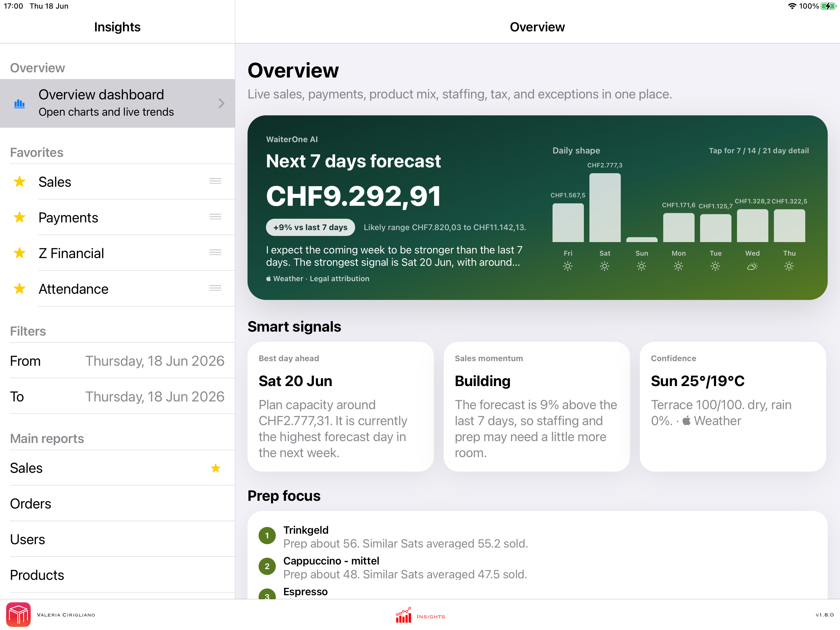Grab the reorder handle for Z Financial
Viewport: 840px width, 630px height.
click(215, 253)
